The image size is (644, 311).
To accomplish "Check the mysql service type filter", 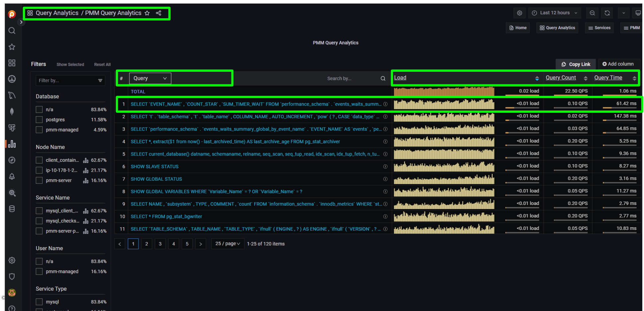I will coord(39,302).
